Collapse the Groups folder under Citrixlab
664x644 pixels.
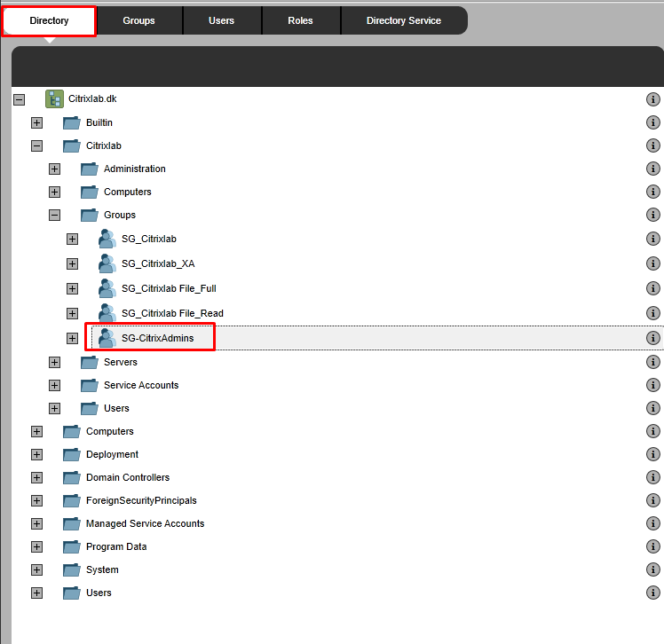55,215
